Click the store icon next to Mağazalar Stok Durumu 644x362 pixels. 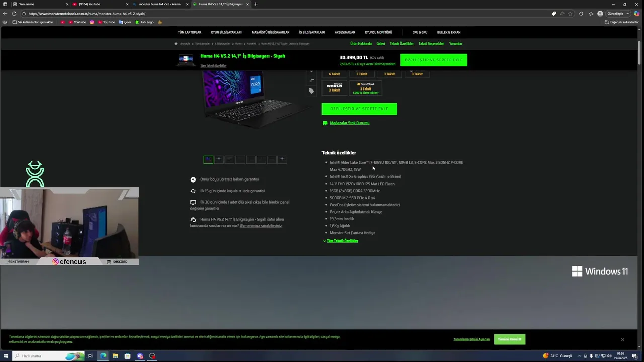point(325,123)
